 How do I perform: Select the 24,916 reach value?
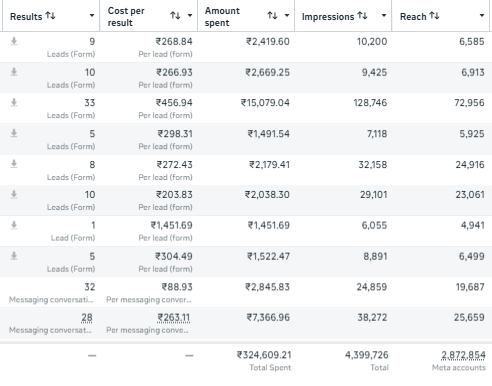click(470, 165)
